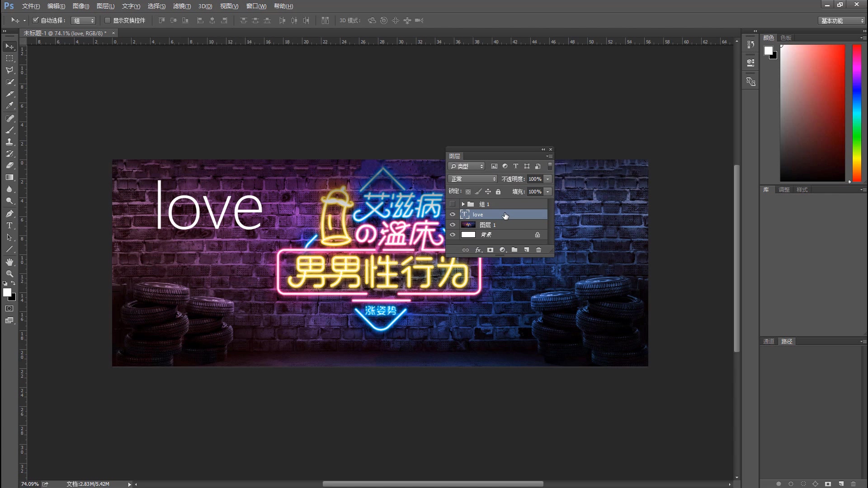
Task: Select the Zoom tool
Action: (x=9, y=273)
